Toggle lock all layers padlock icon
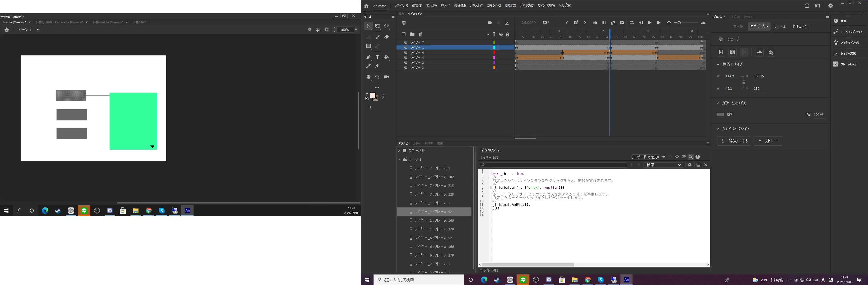The image size is (868, 285). coord(507,34)
